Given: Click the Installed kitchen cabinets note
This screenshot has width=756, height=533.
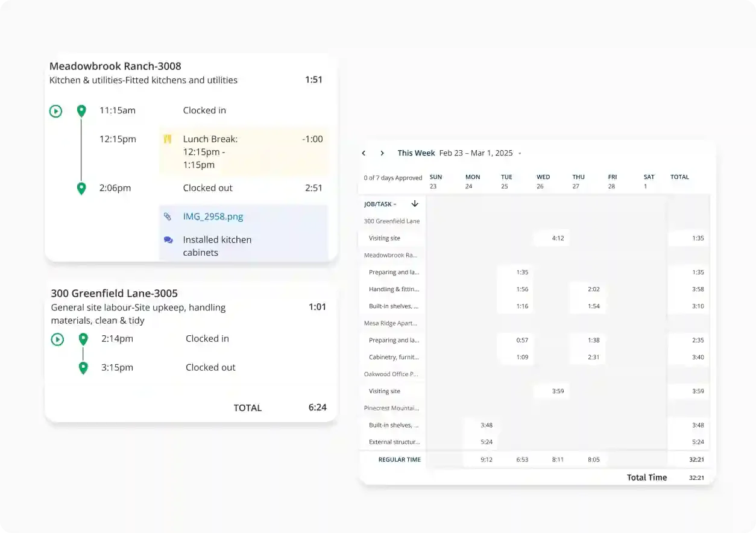Looking at the screenshot, I should click(x=217, y=246).
